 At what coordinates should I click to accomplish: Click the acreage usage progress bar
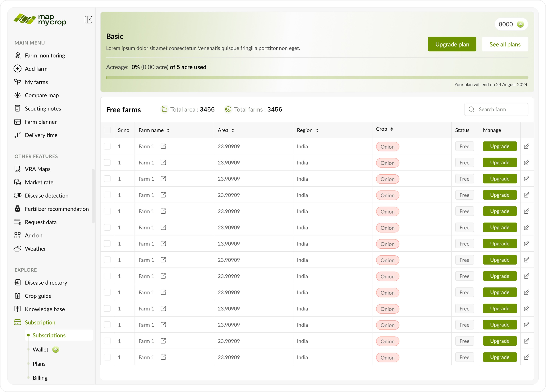tap(317, 78)
